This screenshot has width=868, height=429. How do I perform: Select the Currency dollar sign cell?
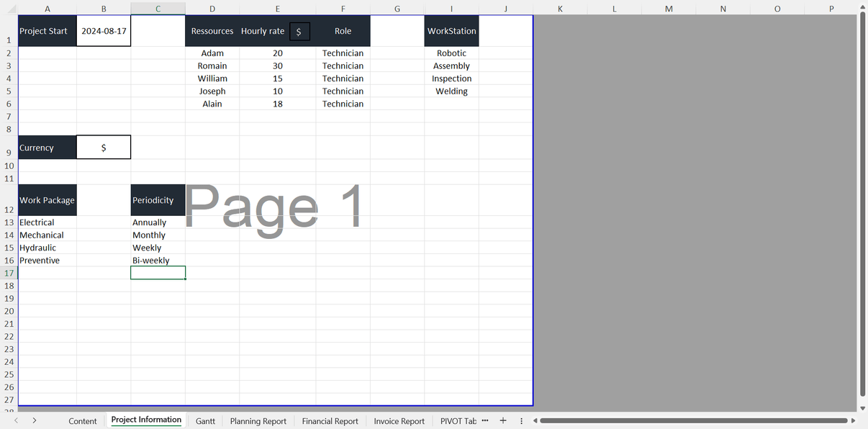[103, 147]
